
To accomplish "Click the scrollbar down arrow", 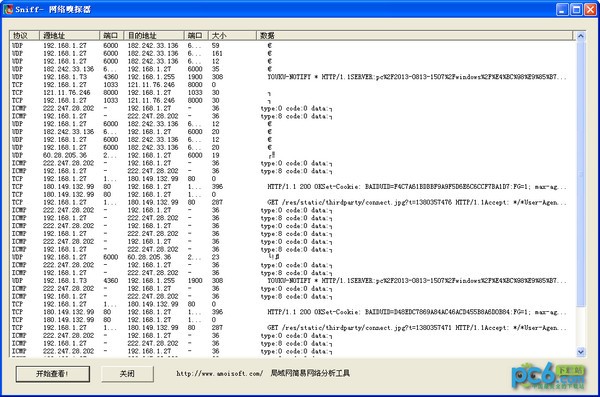I will [x=580, y=352].
